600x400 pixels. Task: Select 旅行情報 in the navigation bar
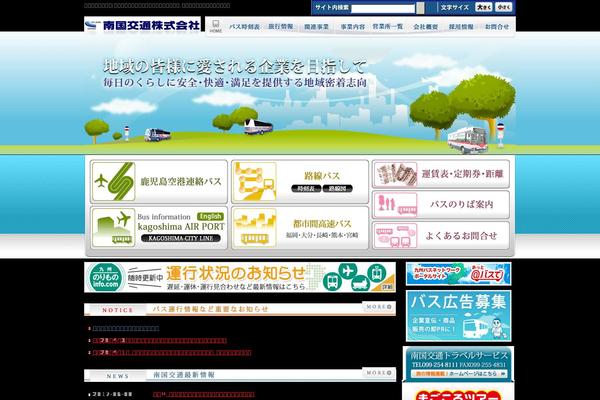coord(281,25)
